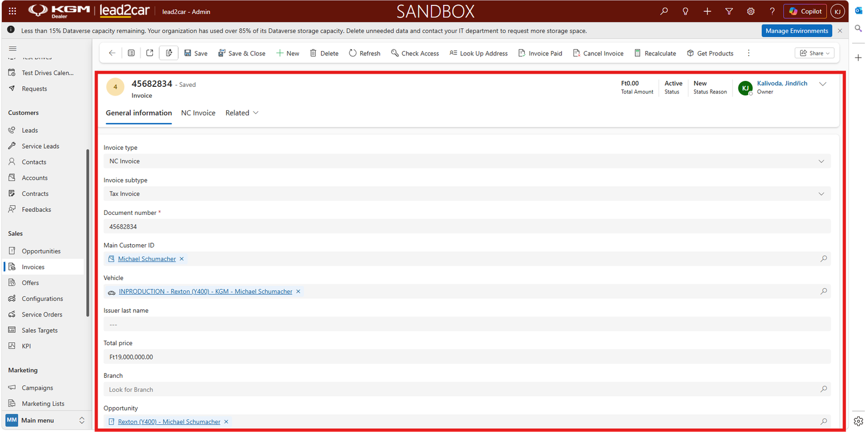Image resolution: width=868 pixels, height=432 pixels.
Task: Click the Copilot button
Action: click(805, 11)
